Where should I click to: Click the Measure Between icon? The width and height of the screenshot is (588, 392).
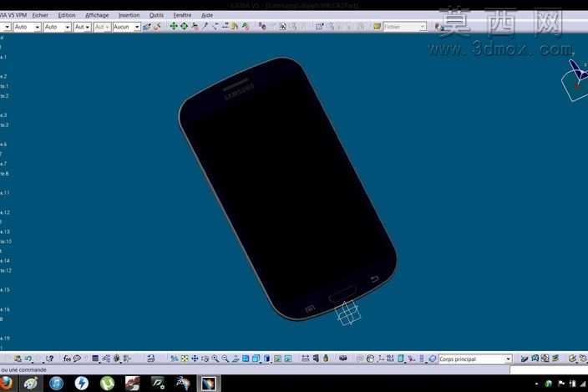pos(305,359)
